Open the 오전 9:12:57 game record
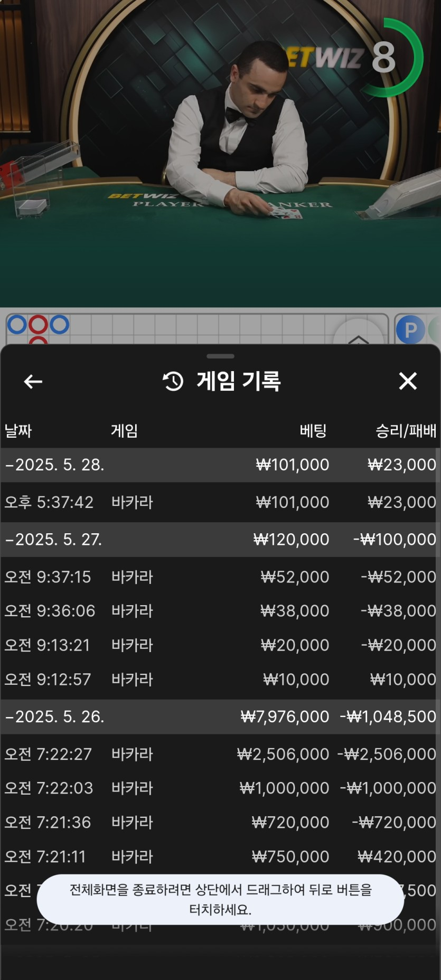This screenshot has width=441, height=980. (x=220, y=680)
